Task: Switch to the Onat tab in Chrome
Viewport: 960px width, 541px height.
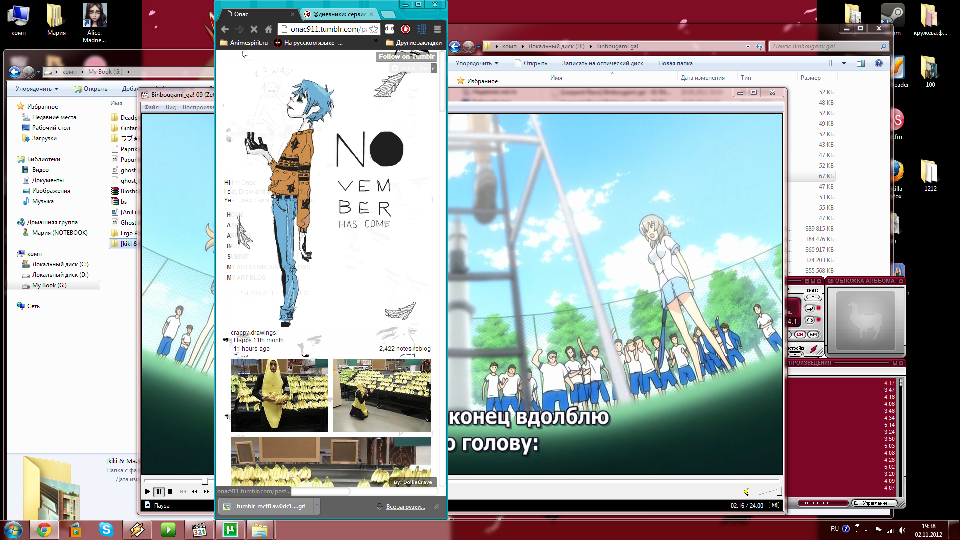Action: [256, 13]
